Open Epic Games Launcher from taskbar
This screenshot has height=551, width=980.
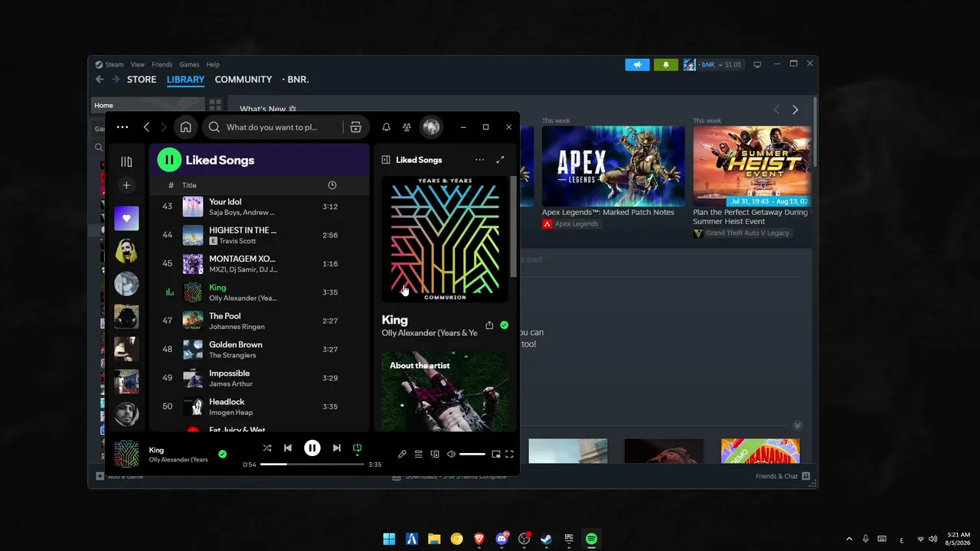[569, 539]
